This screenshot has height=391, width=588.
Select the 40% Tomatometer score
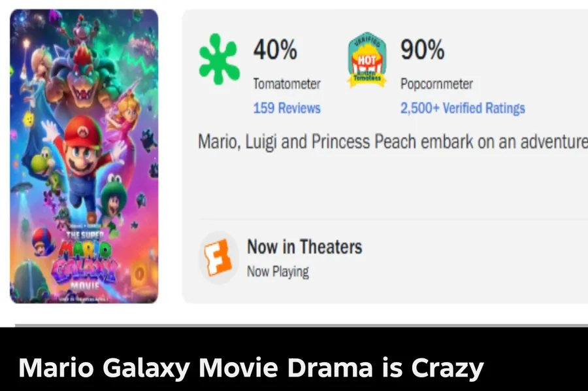click(275, 50)
